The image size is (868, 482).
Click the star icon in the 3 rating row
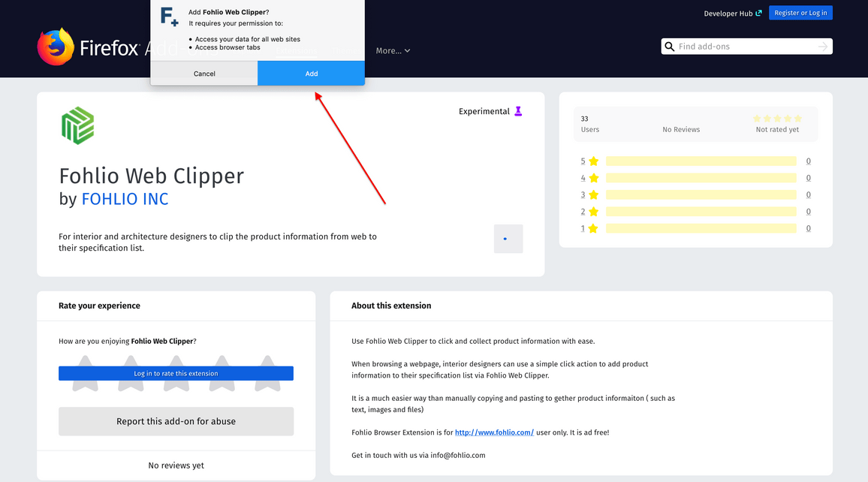click(x=593, y=194)
